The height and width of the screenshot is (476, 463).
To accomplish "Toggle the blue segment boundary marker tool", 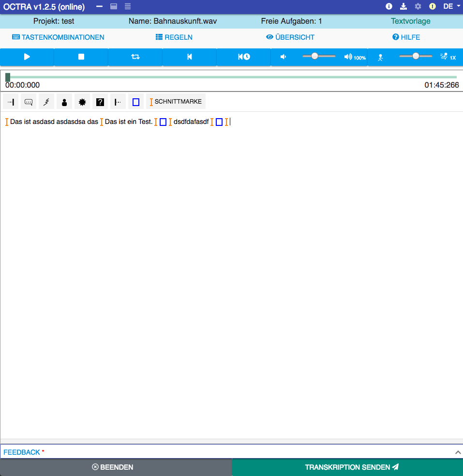I will tap(135, 101).
